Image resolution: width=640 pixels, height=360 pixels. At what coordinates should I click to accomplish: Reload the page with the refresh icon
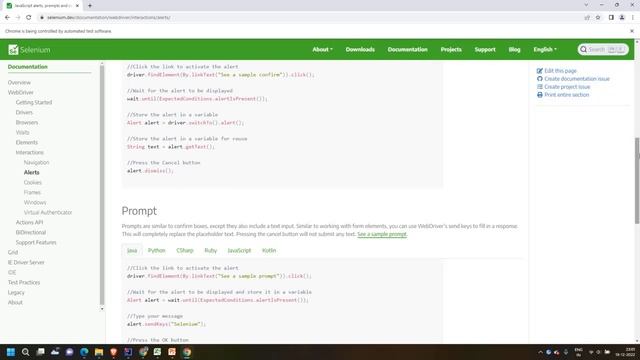(29, 18)
